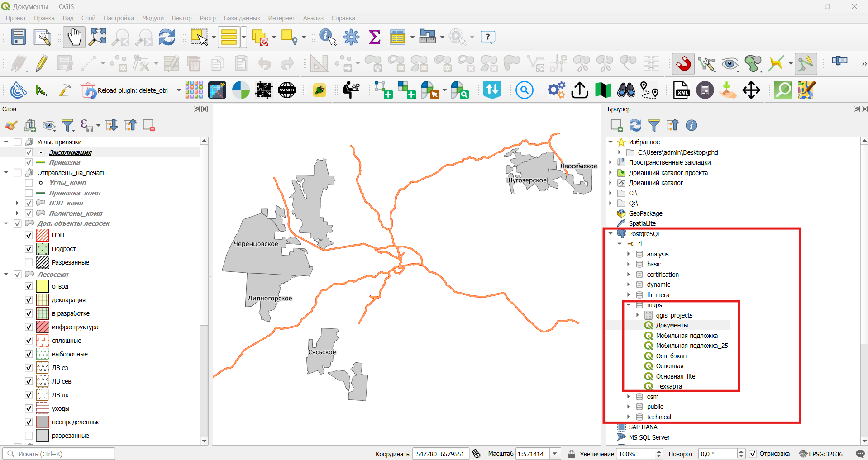Viewport: 868px width, 460px height.
Task: Open the Вектор menu
Action: coord(181,18)
